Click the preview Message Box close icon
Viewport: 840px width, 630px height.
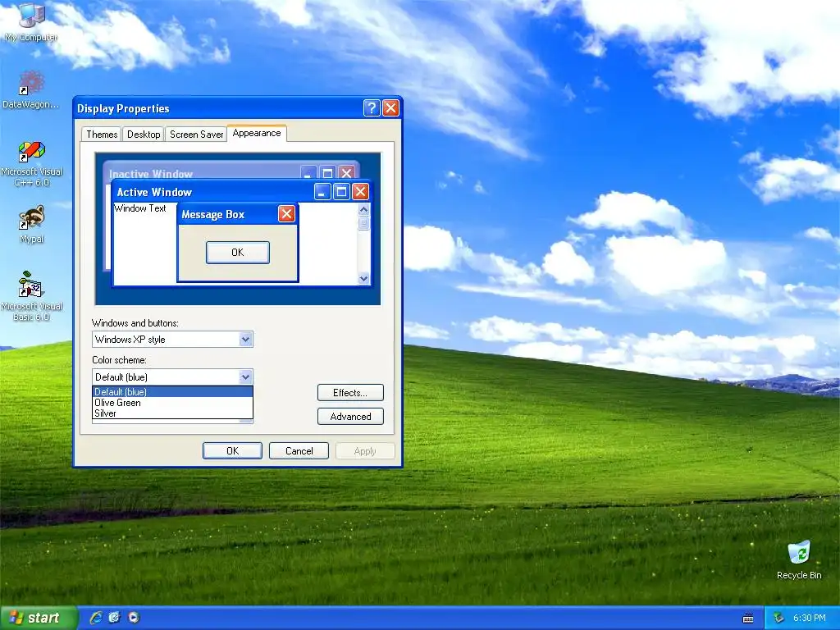pos(286,214)
